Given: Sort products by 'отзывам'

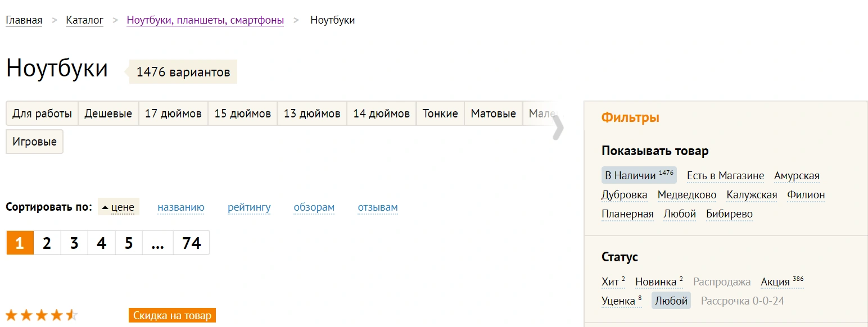Looking at the screenshot, I should [x=377, y=207].
